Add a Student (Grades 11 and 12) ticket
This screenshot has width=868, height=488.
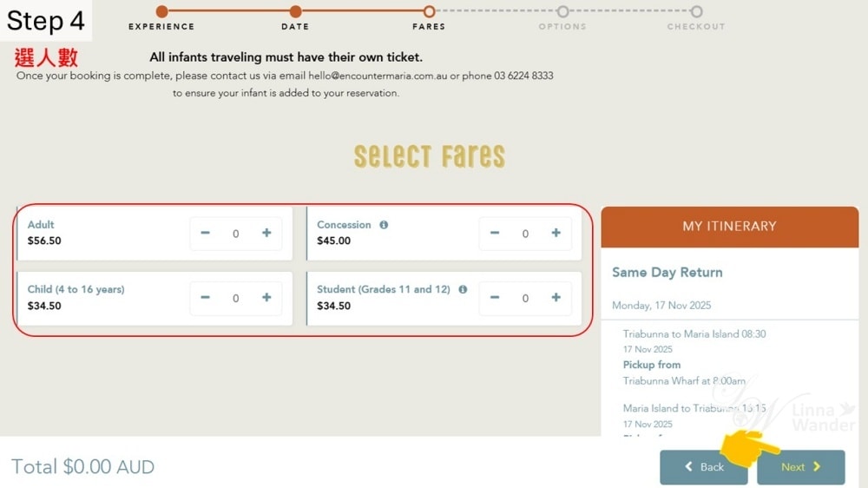coord(556,298)
